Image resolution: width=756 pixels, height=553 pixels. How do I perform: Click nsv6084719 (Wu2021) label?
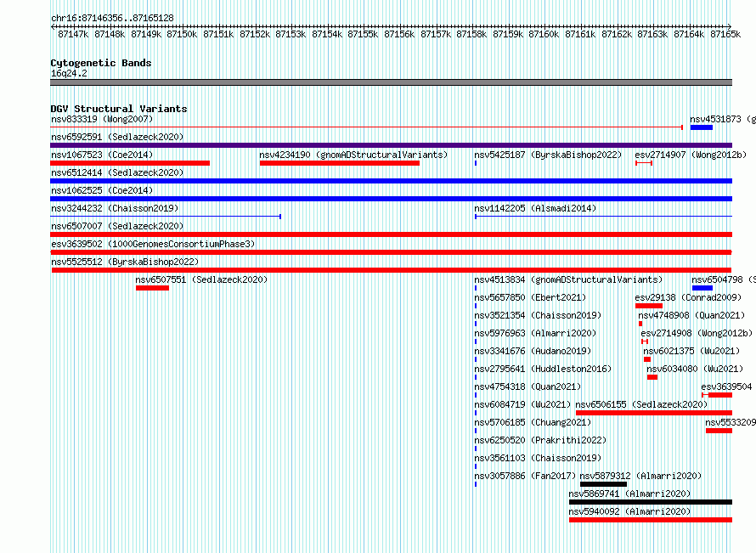point(522,404)
